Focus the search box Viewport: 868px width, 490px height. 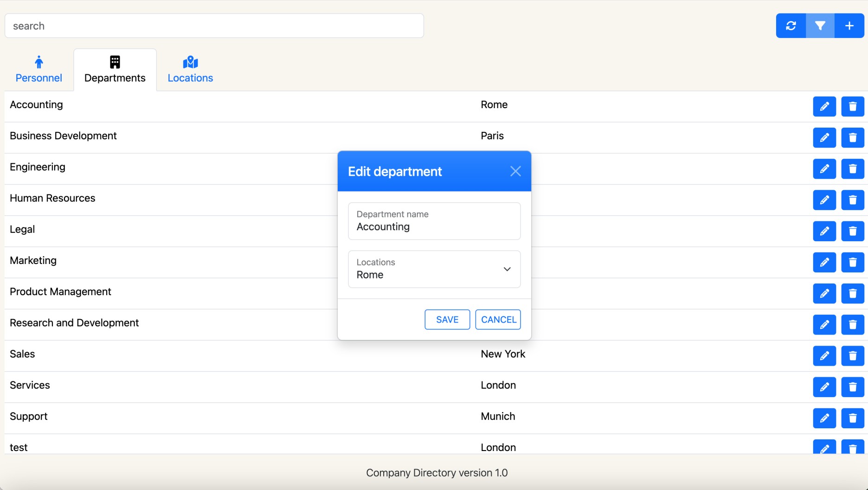tap(214, 26)
